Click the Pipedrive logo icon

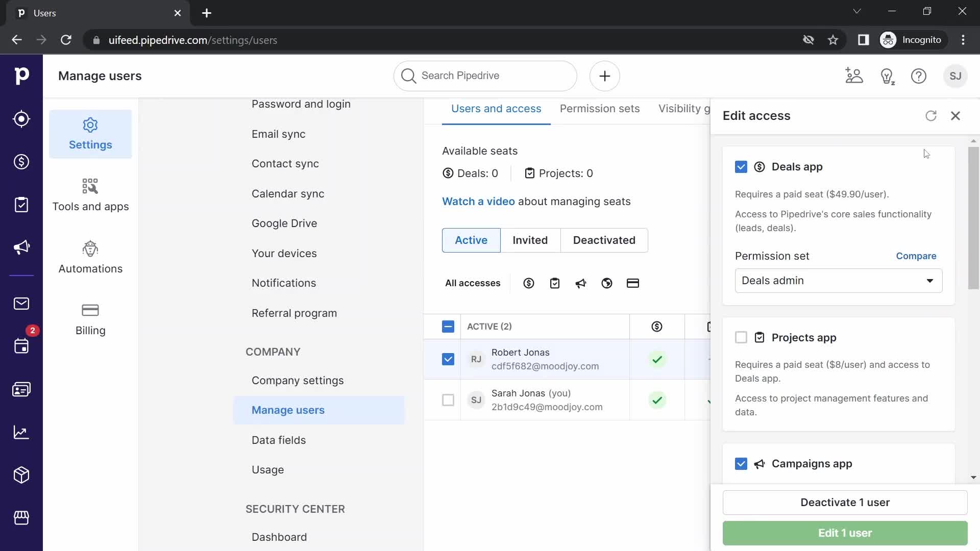tap(21, 76)
